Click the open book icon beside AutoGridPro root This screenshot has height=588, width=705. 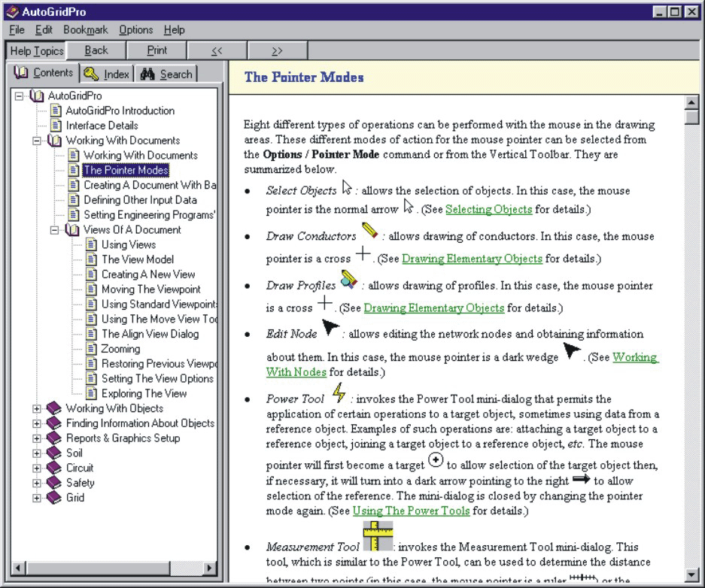[x=37, y=95]
